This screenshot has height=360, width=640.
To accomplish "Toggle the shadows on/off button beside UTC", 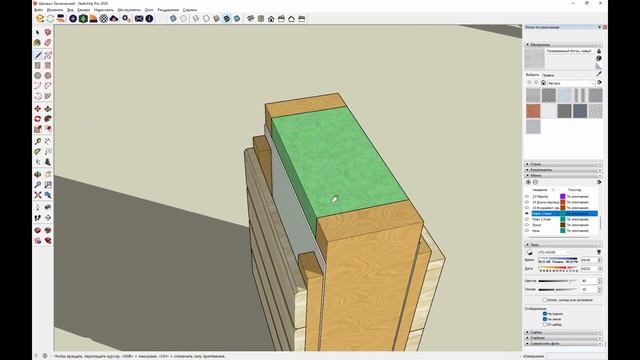I will pos(530,252).
